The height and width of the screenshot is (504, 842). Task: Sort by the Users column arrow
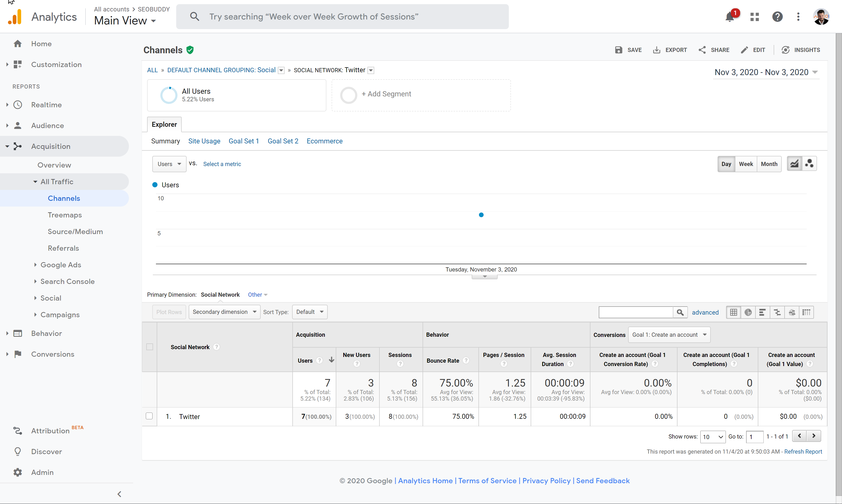(x=332, y=360)
